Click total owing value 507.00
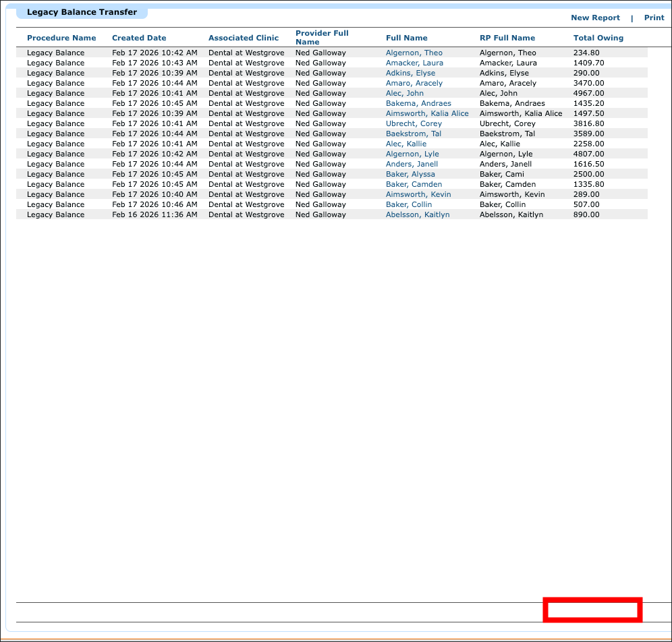This screenshot has width=672, height=642. pyautogui.click(x=586, y=204)
